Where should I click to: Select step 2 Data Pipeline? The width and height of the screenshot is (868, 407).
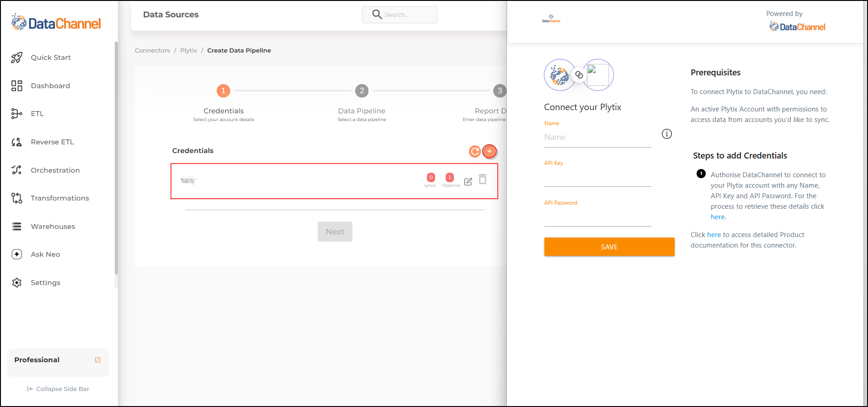pos(362,90)
